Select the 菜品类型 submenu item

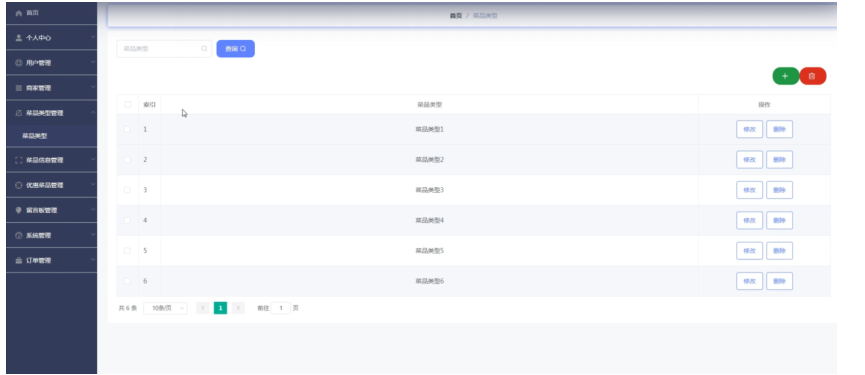tap(51, 136)
